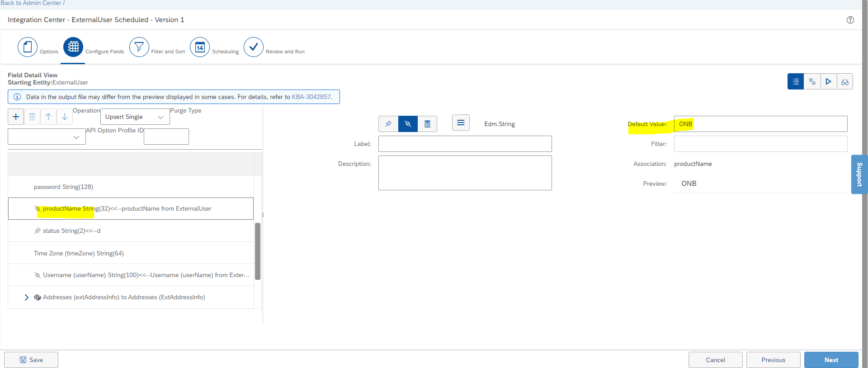Click the Next button
Image resolution: width=868 pixels, height=368 pixels.
831,360
